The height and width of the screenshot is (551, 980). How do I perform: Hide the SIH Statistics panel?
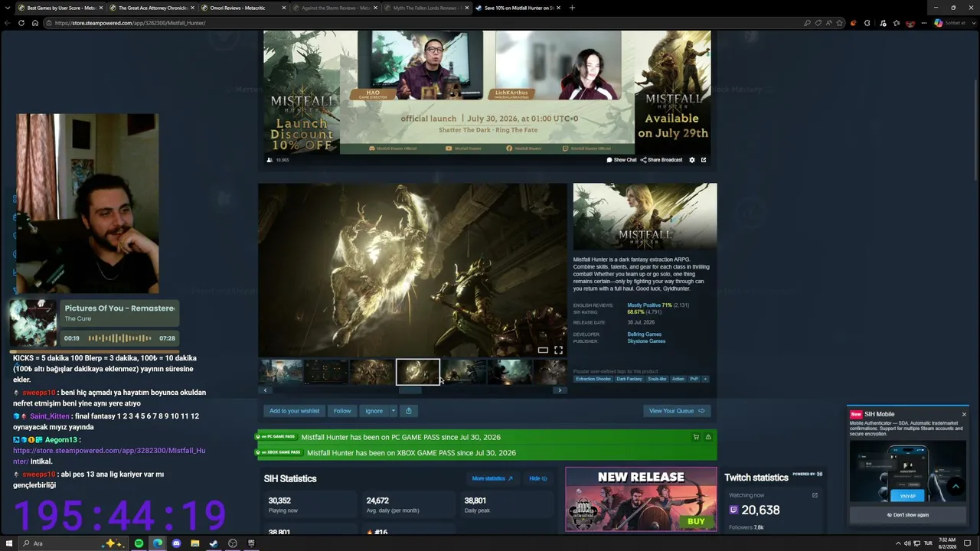[538, 478]
